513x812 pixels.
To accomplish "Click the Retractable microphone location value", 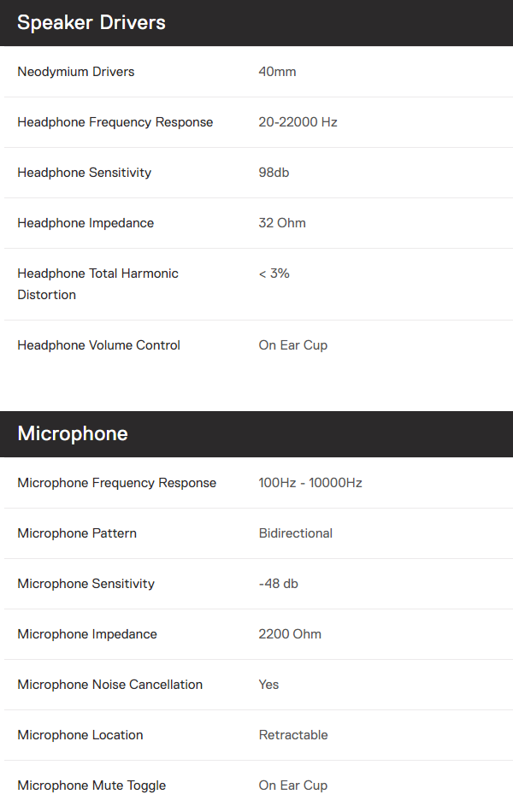I will (293, 735).
